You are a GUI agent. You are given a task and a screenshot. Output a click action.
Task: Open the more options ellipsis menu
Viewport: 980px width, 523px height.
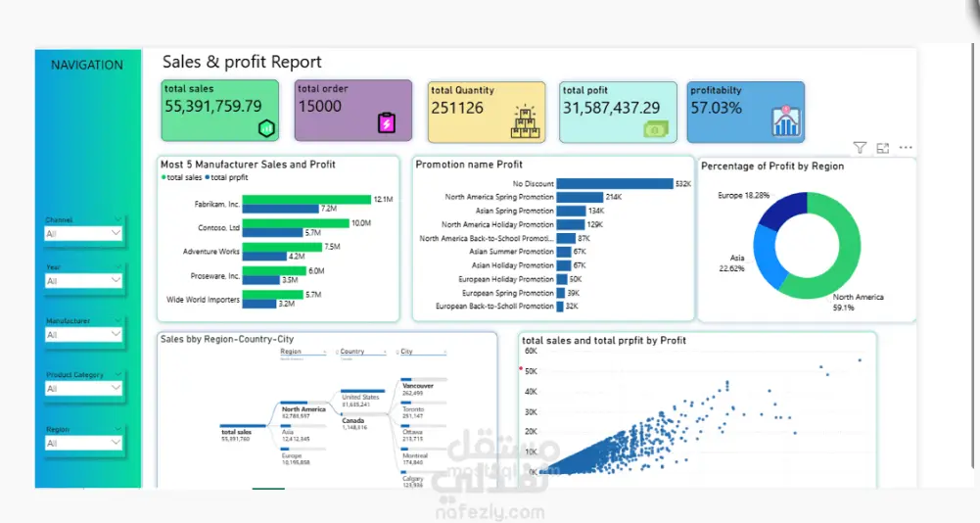click(x=906, y=148)
